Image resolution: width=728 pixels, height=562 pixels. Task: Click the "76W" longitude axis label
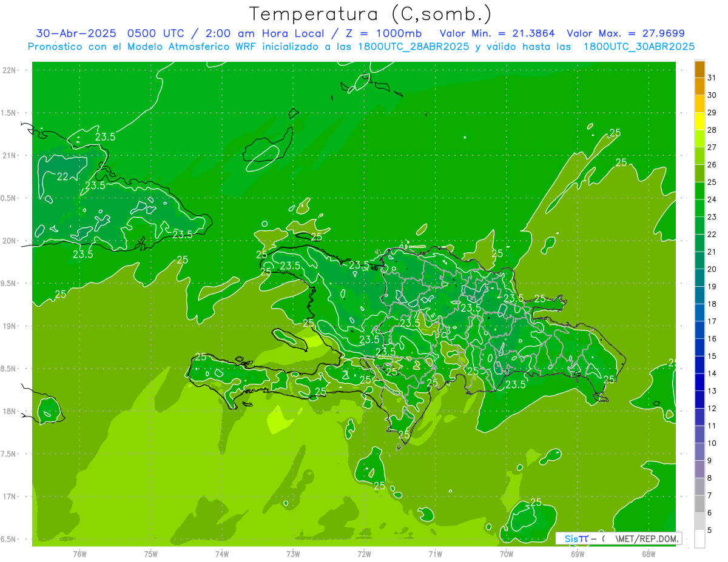pos(79,554)
